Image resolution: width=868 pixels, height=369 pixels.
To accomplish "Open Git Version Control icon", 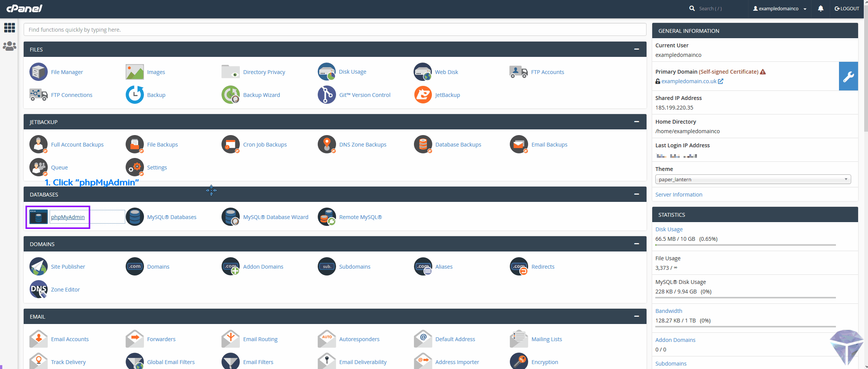I will tap(327, 95).
